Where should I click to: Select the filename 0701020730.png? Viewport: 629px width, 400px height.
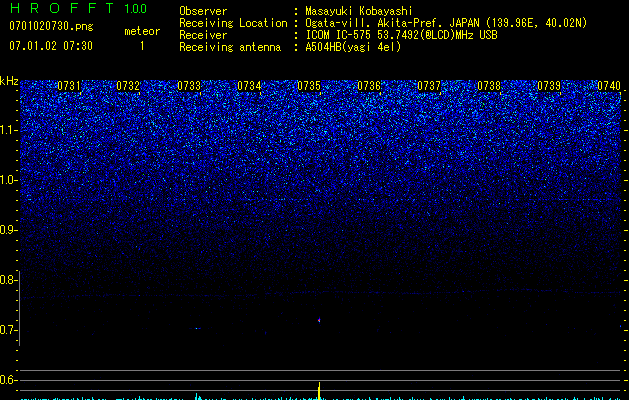(x=51, y=26)
